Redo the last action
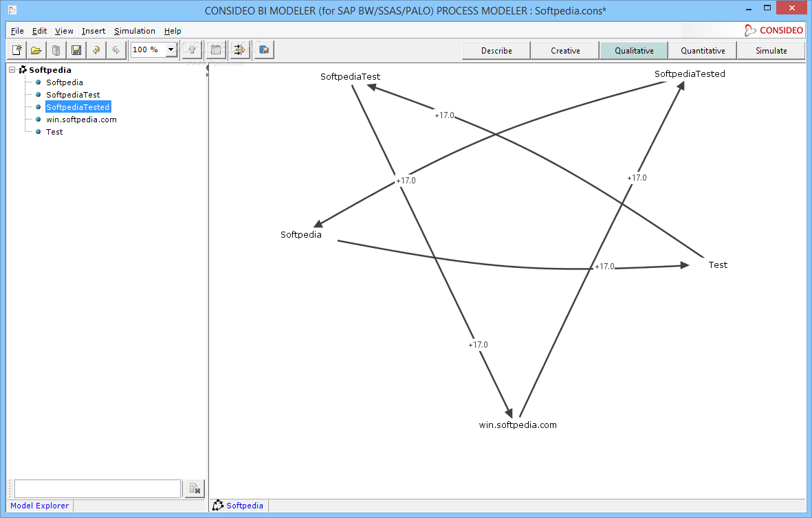 pyautogui.click(x=116, y=50)
